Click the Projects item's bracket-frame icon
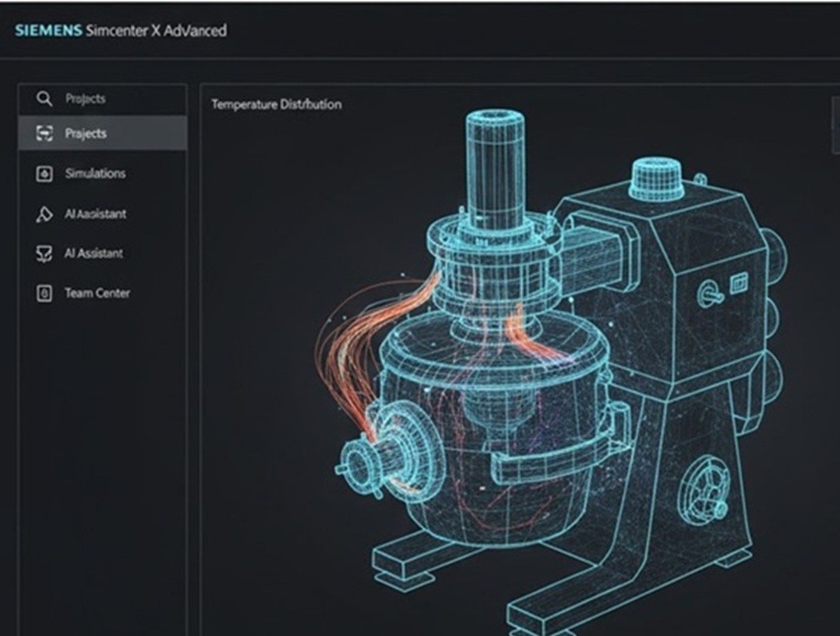This screenshot has width=840, height=636. point(43,134)
